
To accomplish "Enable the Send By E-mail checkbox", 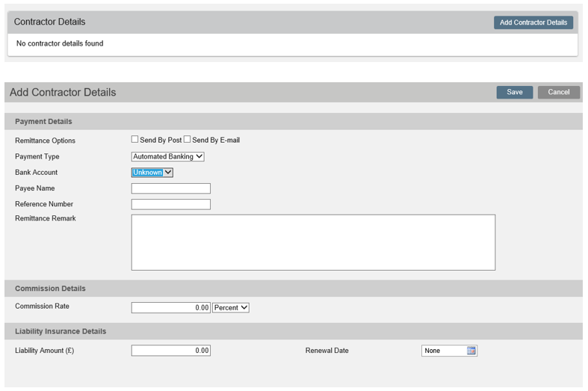I will 187,139.
